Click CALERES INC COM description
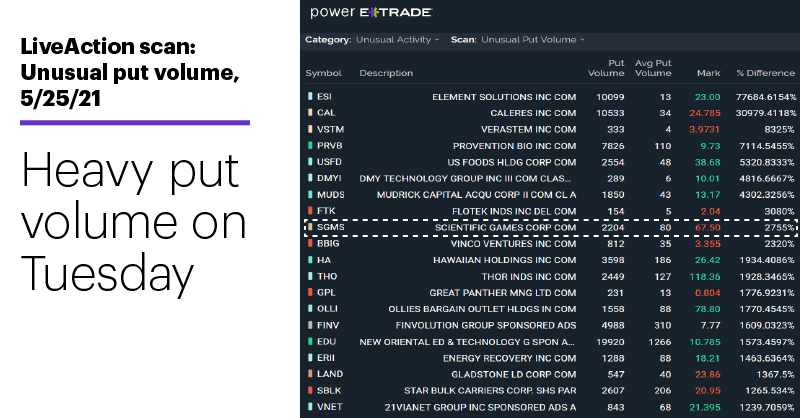This screenshot has width=800, height=418. click(533, 113)
